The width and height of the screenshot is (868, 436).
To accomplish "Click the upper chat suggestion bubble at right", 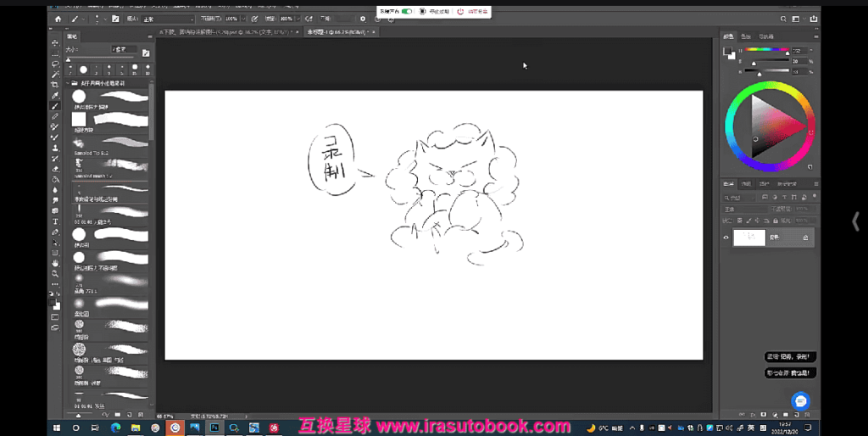I will 790,357.
